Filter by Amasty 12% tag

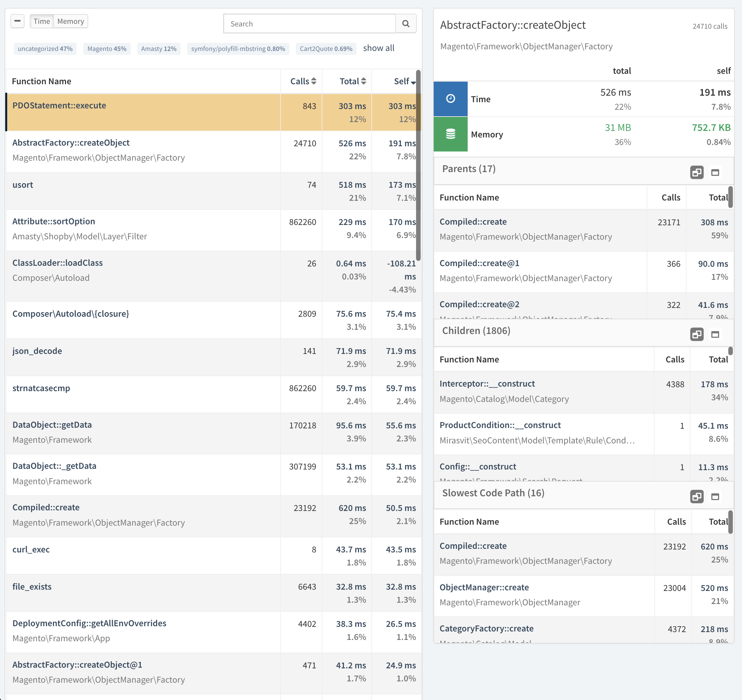click(x=159, y=49)
